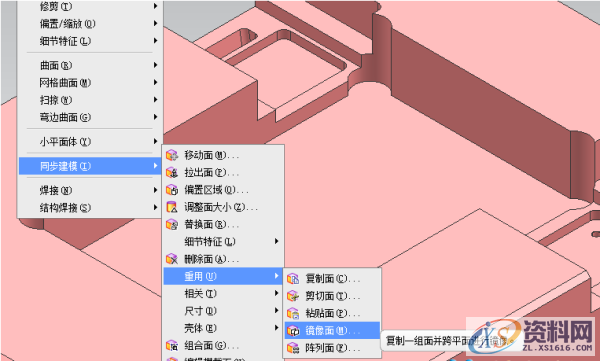600x361 pixels.
Task: Click the 小平面体 menu label
Action: click(x=65, y=142)
